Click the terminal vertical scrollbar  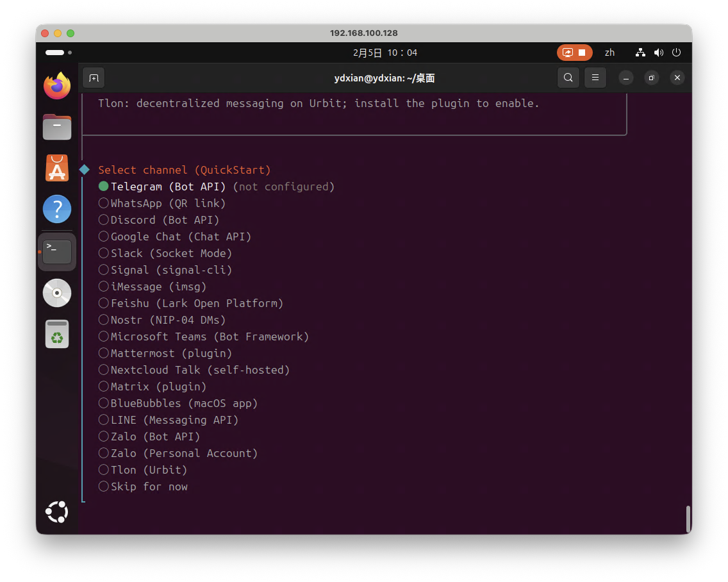(688, 519)
